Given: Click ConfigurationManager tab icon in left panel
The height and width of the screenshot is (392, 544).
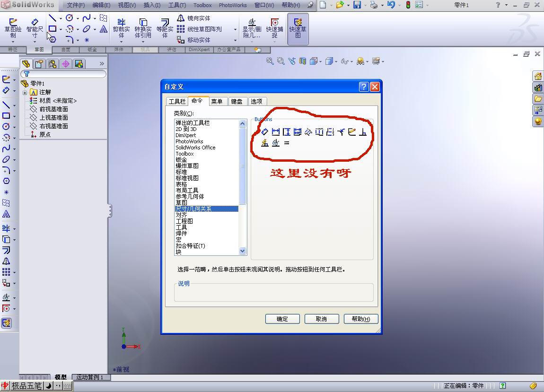Looking at the screenshot, I should [53, 64].
